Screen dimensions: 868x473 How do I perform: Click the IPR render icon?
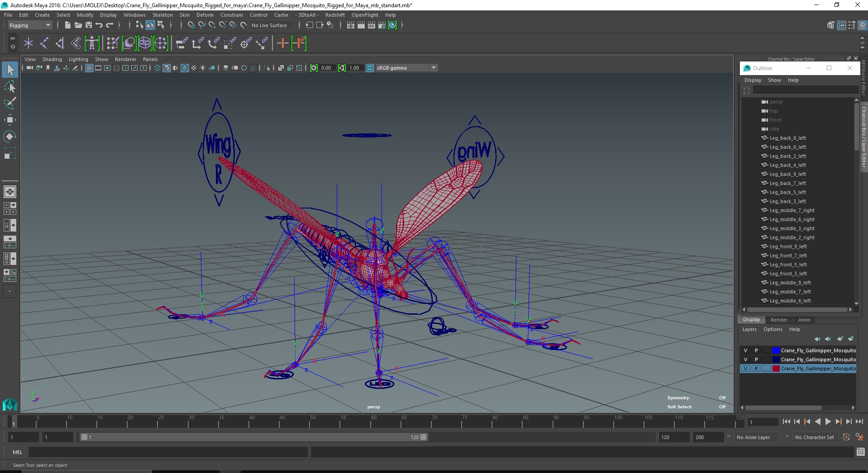coord(372,25)
